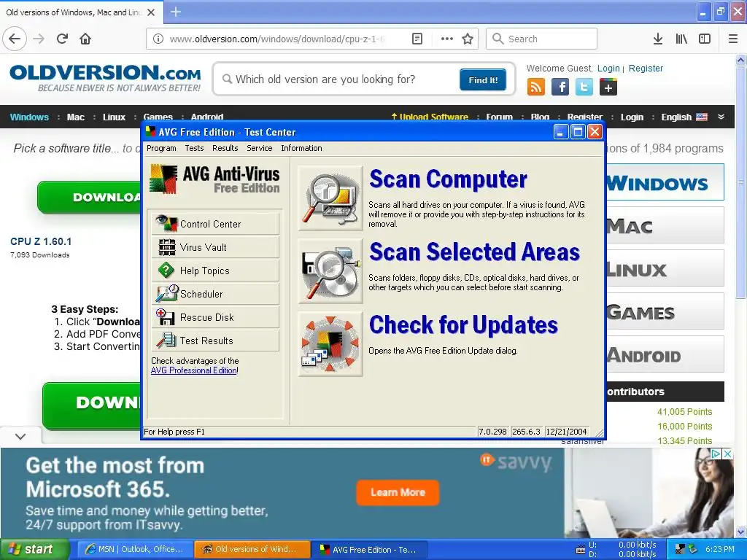This screenshot has height=560, width=747.
Task: Open the AVG Scheduler
Action: (x=215, y=294)
